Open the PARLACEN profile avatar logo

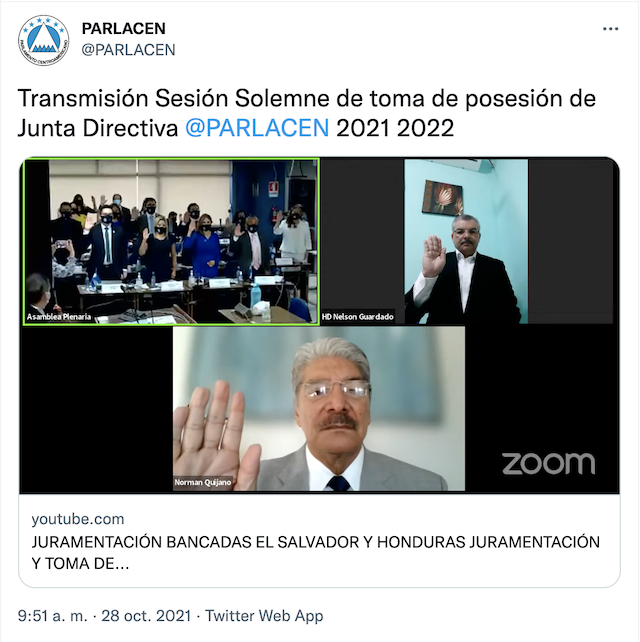[43, 40]
